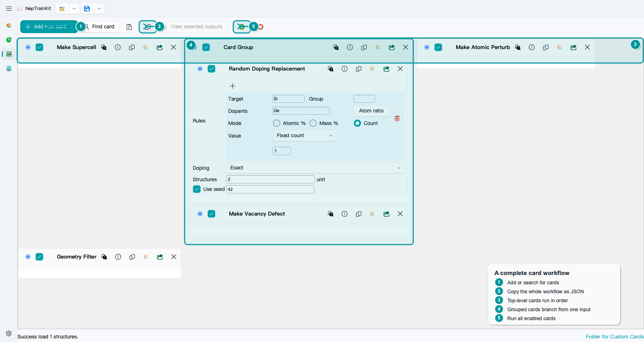Click the Find card button

99,27
